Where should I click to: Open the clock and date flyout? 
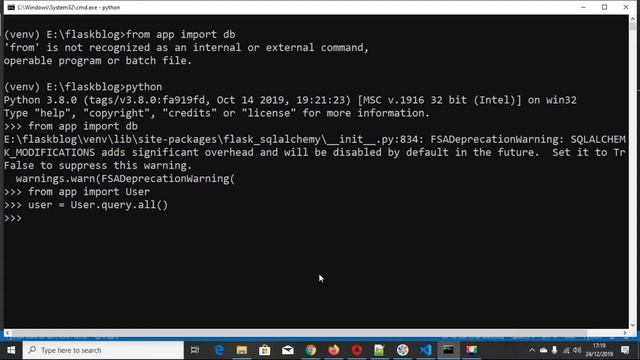(x=599, y=350)
